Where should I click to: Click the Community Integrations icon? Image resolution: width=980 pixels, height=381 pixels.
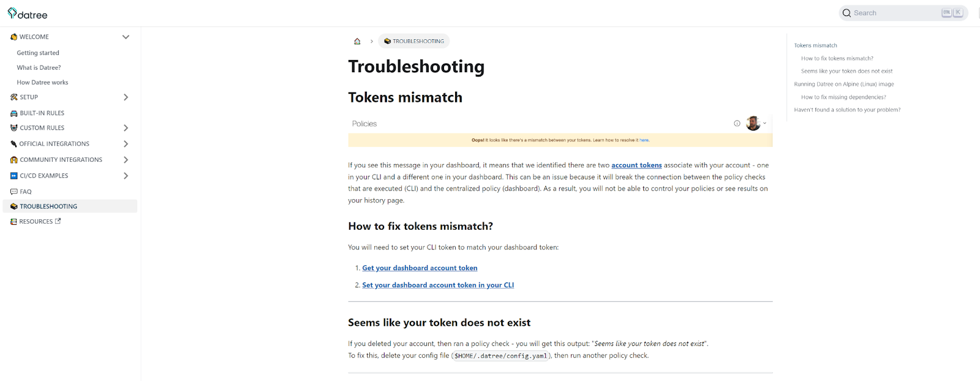13,160
